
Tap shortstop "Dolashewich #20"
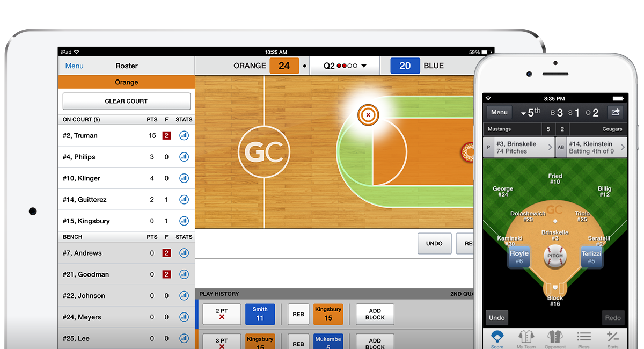[x=528, y=216]
